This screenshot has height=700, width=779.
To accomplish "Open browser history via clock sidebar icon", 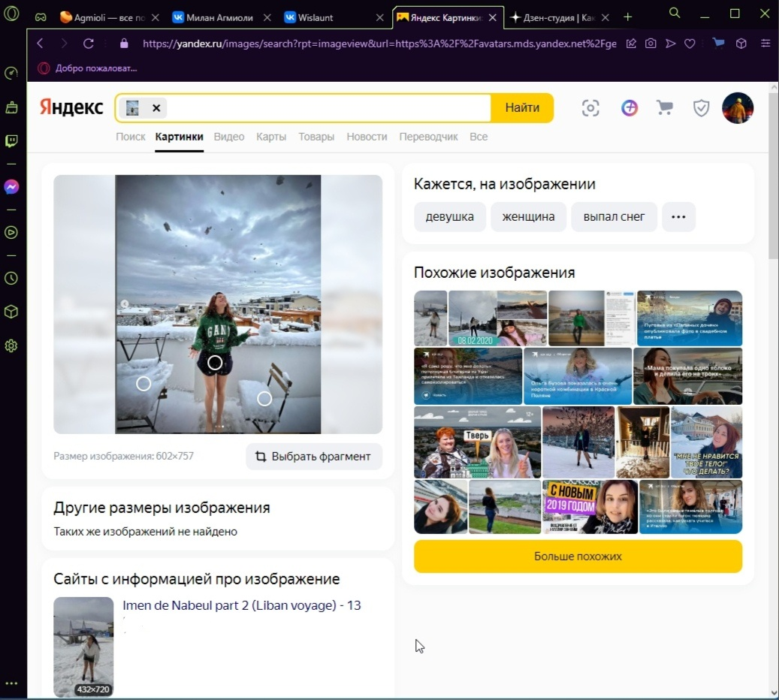I will 11,278.
